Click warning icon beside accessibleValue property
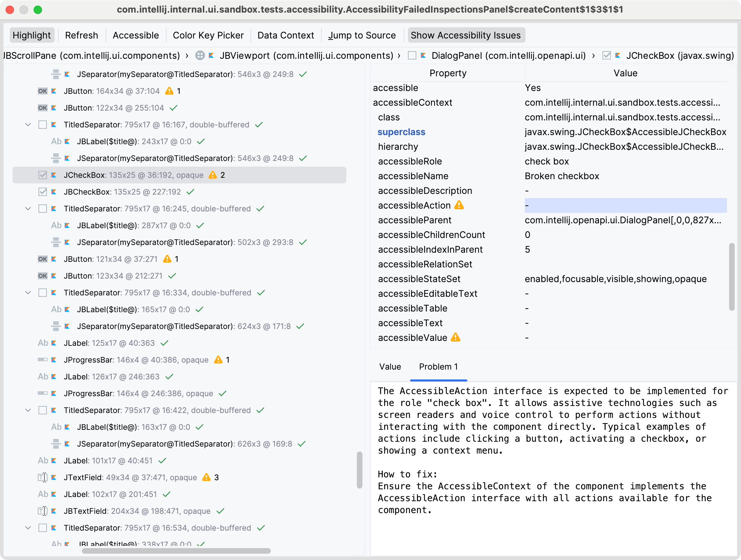This screenshot has height=560, width=741. (x=455, y=338)
